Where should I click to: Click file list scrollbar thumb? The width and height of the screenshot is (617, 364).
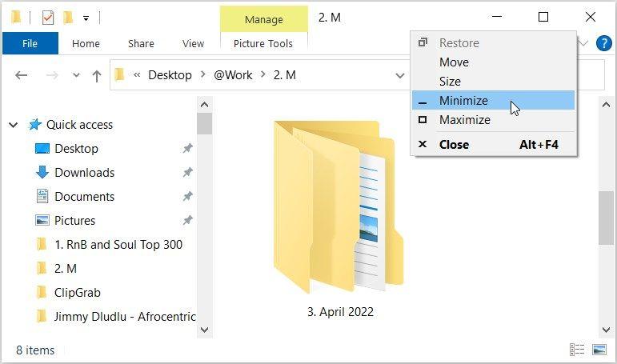(606, 218)
